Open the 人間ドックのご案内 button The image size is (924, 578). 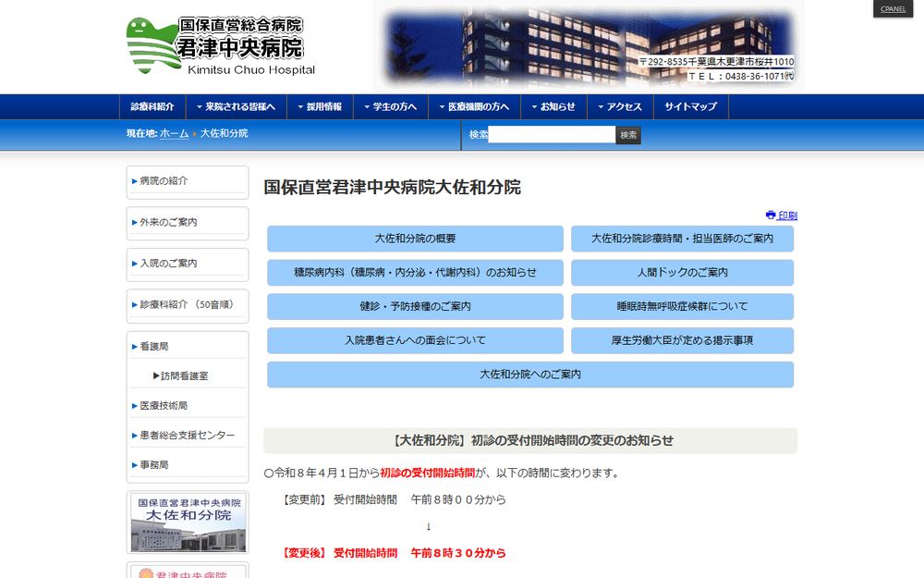click(x=682, y=273)
